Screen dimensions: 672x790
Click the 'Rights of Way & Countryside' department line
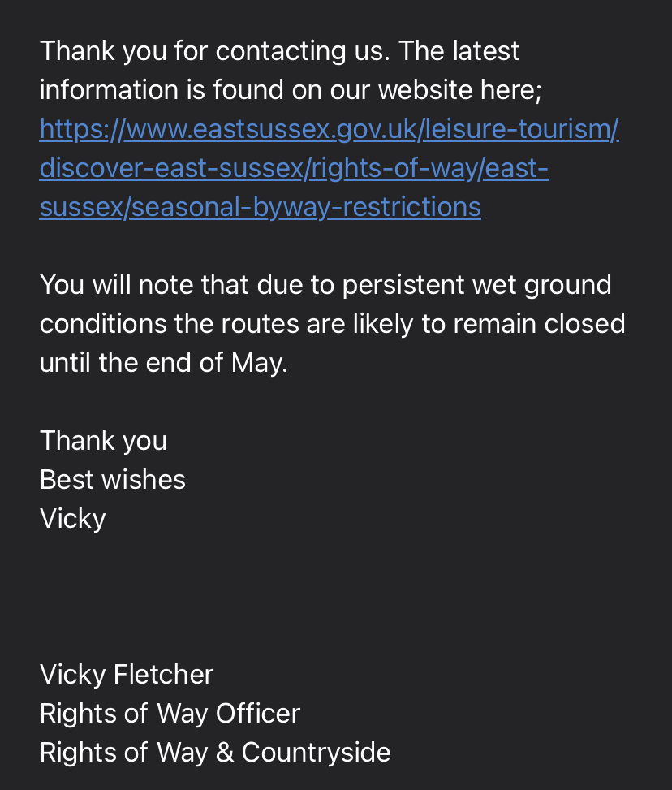point(215,752)
